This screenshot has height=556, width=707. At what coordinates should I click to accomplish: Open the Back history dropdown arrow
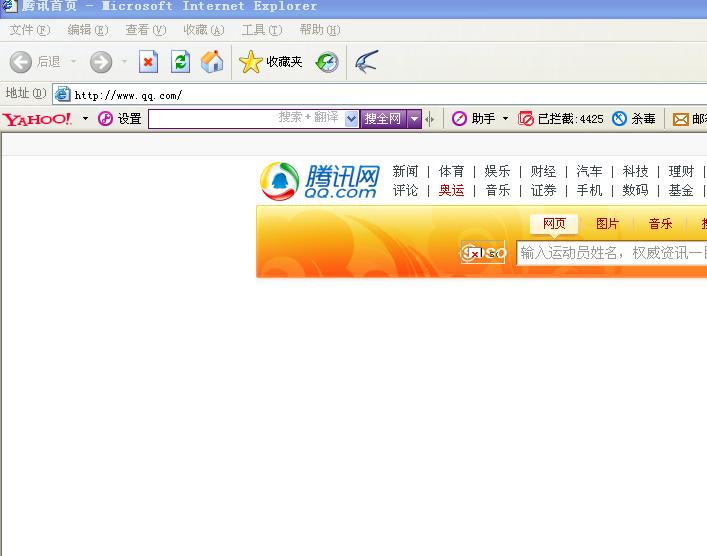73,61
